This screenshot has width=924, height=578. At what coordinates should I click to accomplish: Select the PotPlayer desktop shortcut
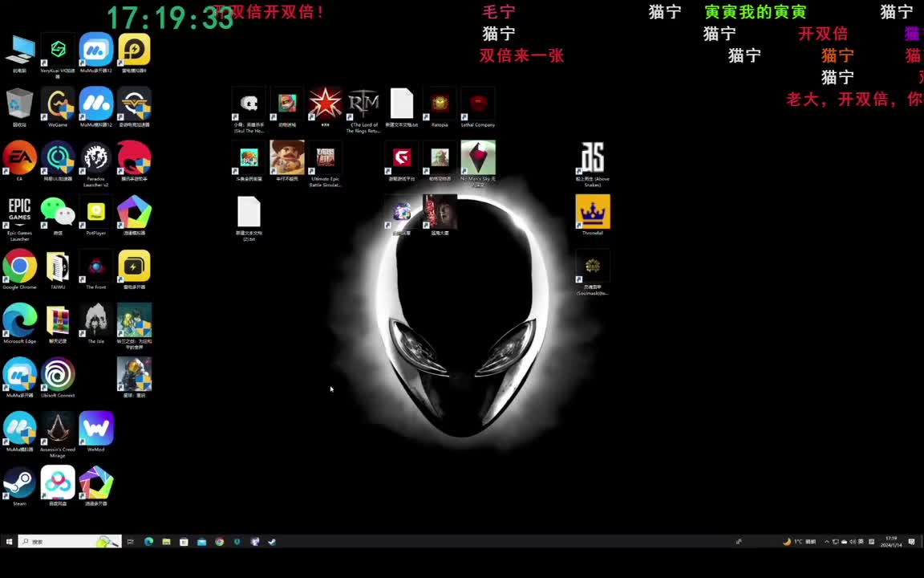point(96,214)
